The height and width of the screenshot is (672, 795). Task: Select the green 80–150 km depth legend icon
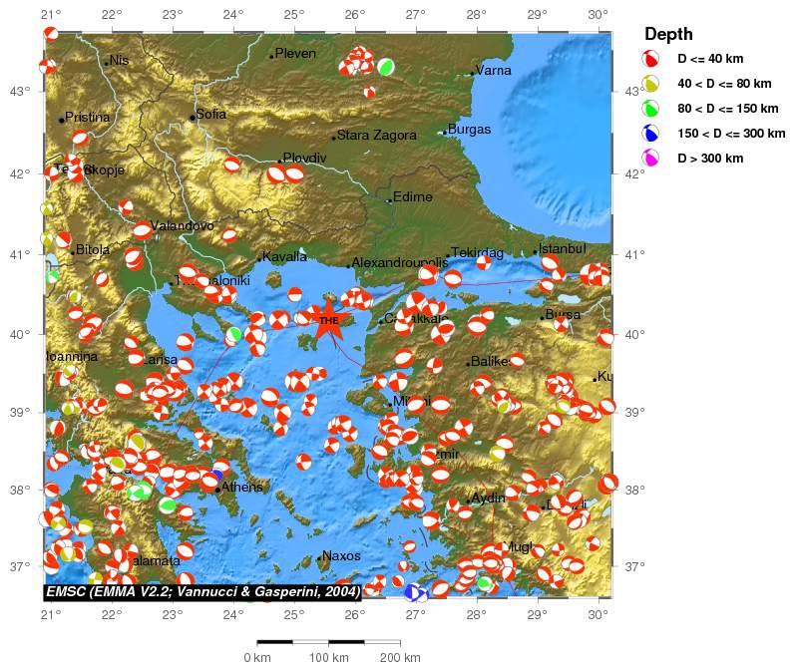pos(651,109)
